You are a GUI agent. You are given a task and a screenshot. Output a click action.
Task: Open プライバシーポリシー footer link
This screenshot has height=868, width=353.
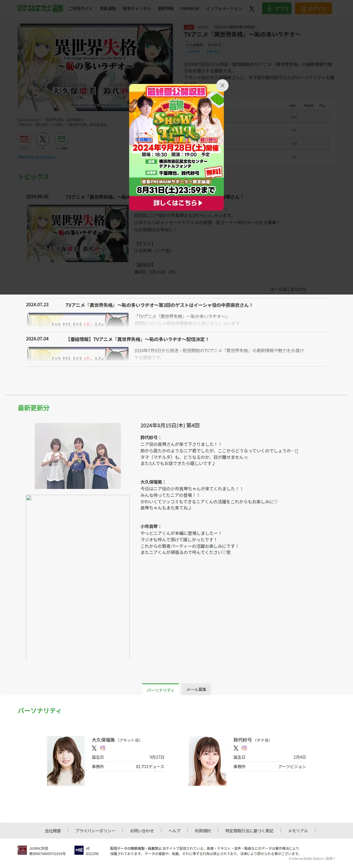tap(95, 831)
